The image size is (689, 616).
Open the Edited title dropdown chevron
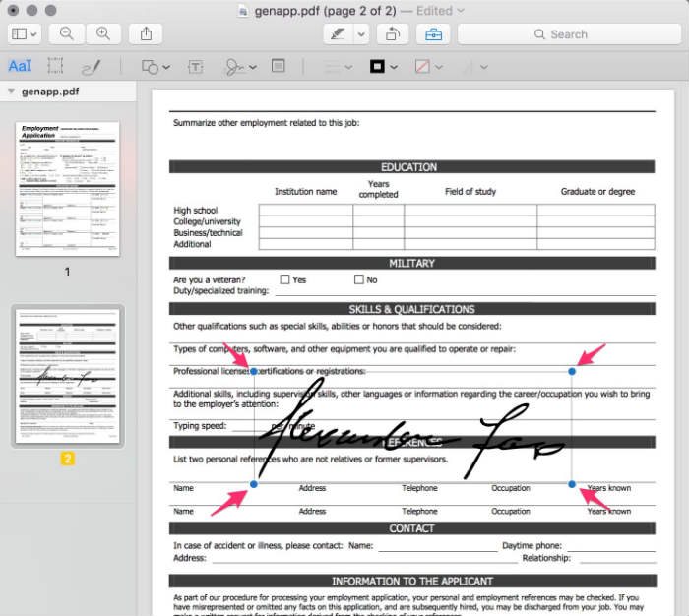pyautogui.click(x=461, y=11)
